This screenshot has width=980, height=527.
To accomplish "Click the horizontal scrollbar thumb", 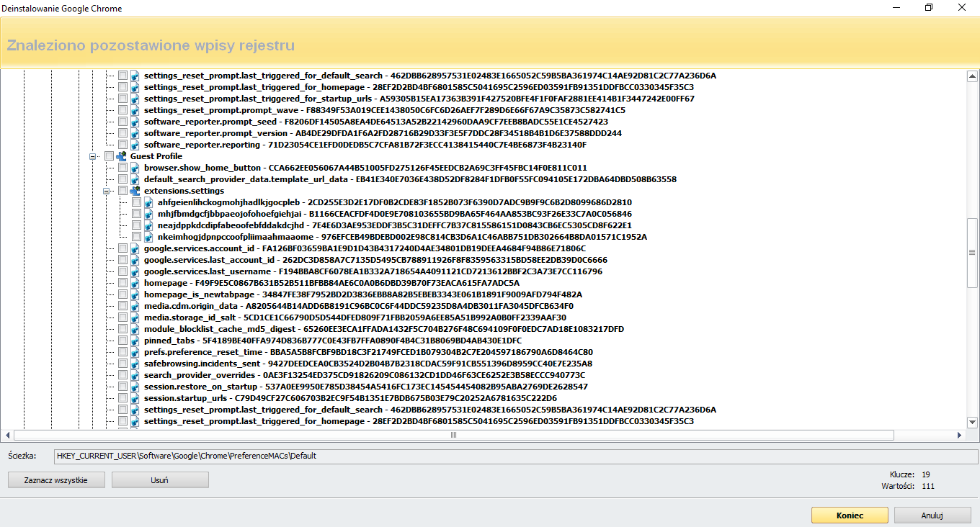I will point(454,435).
